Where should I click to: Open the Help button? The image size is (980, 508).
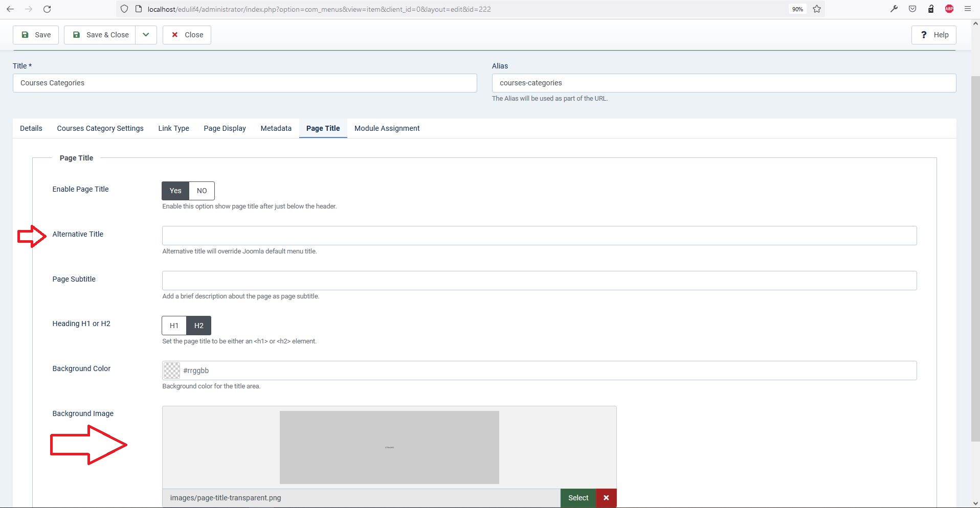933,35
